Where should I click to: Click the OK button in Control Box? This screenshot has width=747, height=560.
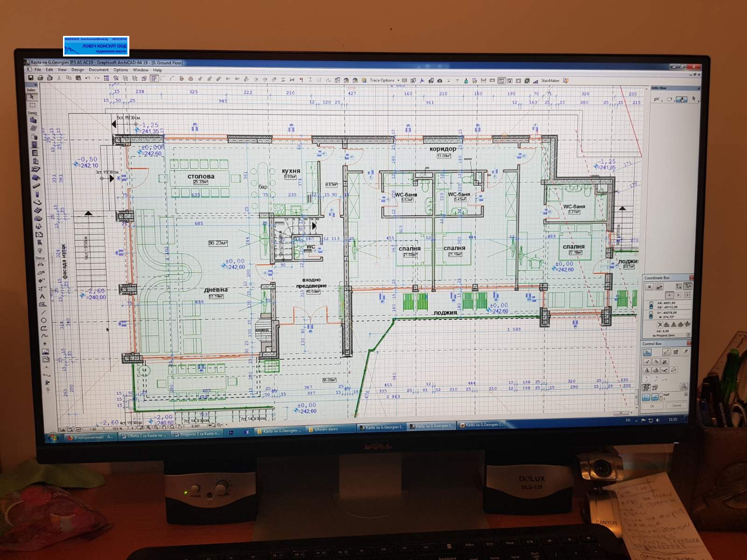coord(652,406)
